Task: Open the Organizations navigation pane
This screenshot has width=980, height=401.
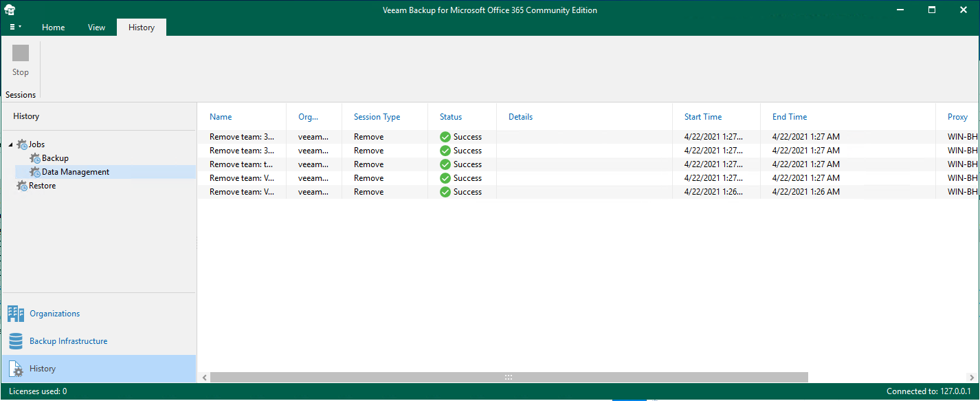Action: (98, 314)
